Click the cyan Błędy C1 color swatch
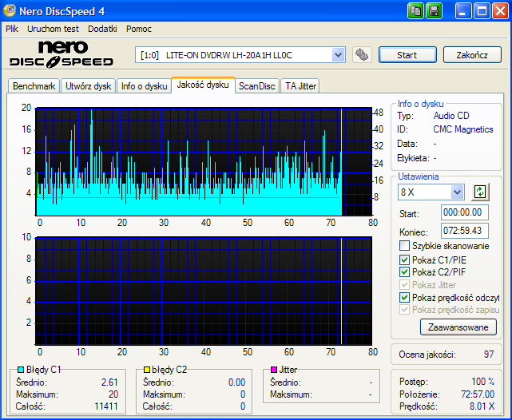The width and height of the screenshot is (512, 420). click(x=21, y=370)
